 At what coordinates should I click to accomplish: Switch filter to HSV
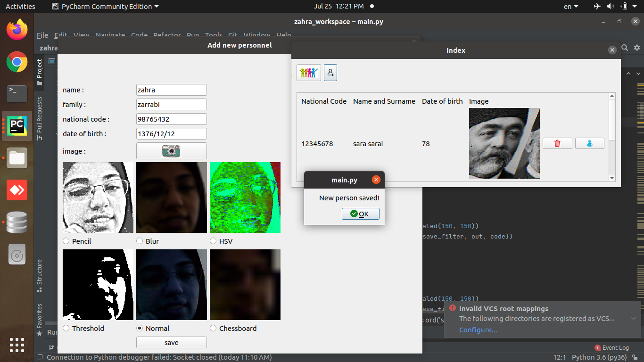click(x=213, y=241)
